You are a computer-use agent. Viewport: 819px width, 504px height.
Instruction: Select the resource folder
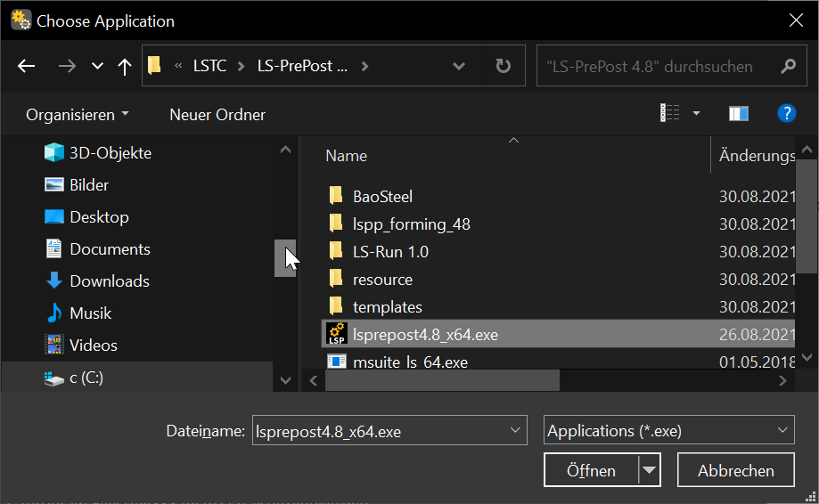(382, 279)
